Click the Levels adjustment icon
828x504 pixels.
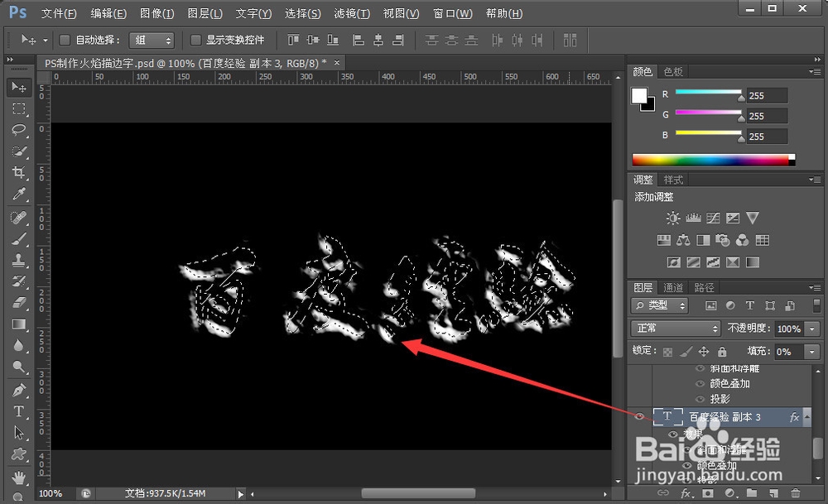[x=693, y=218]
